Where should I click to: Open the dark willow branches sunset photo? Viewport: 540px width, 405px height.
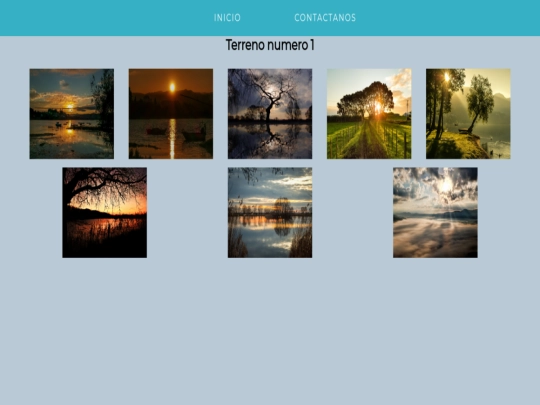point(105,212)
